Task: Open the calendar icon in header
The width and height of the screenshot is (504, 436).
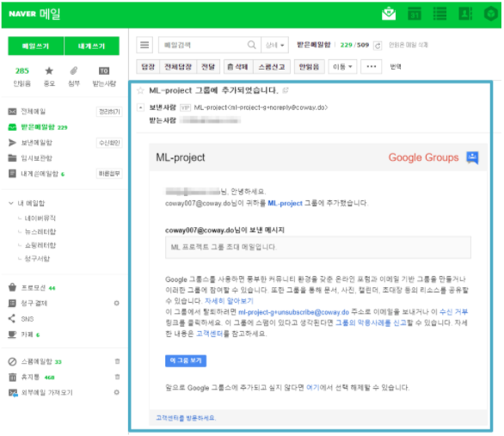Action: click(414, 14)
